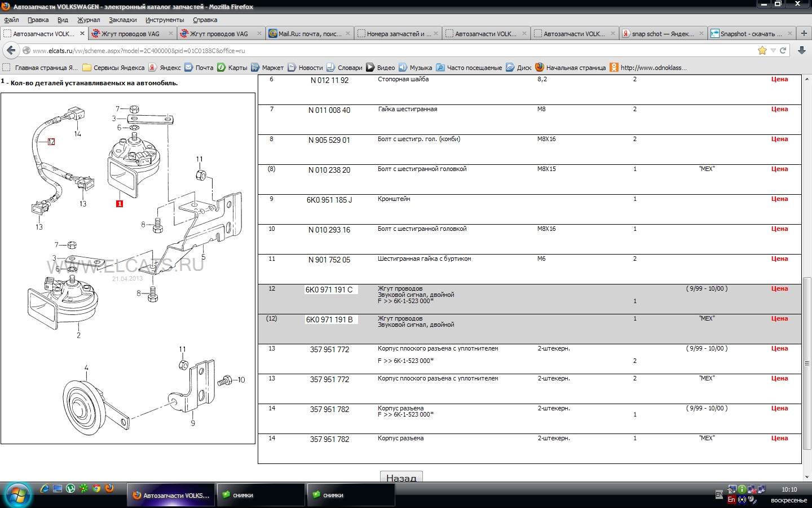Click the Назад button below the table
812x508 pixels.
401,478
